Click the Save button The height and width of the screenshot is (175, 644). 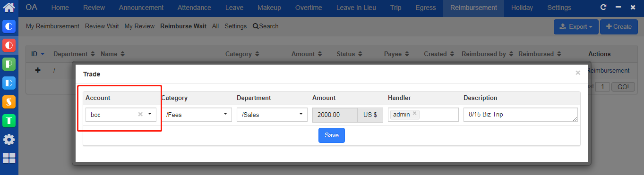click(332, 135)
